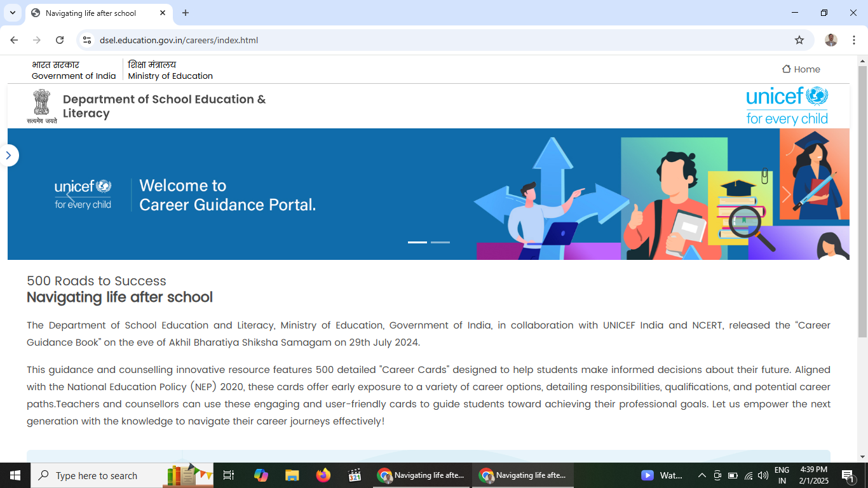Open the Chrome profile avatar

pos(831,40)
